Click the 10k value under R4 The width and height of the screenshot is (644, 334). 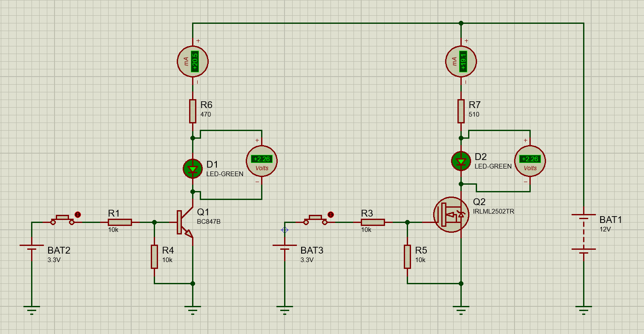[x=167, y=260]
